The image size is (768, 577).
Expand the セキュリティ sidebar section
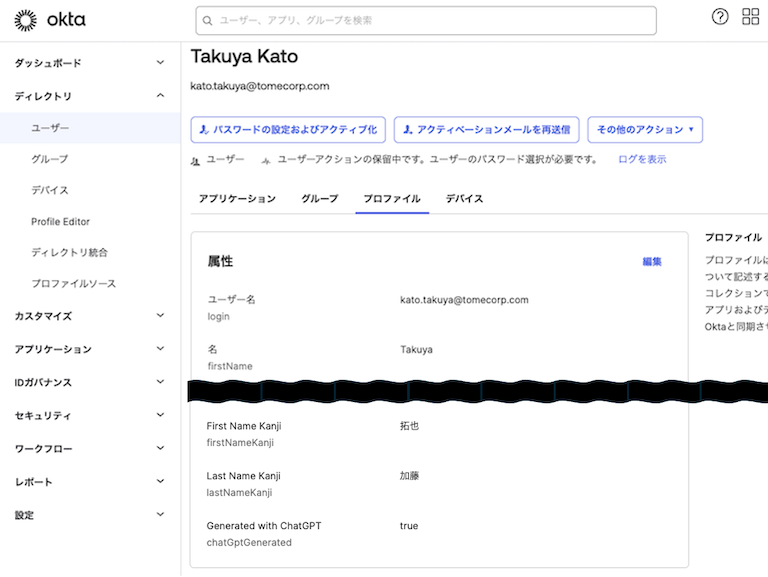point(89,415)
